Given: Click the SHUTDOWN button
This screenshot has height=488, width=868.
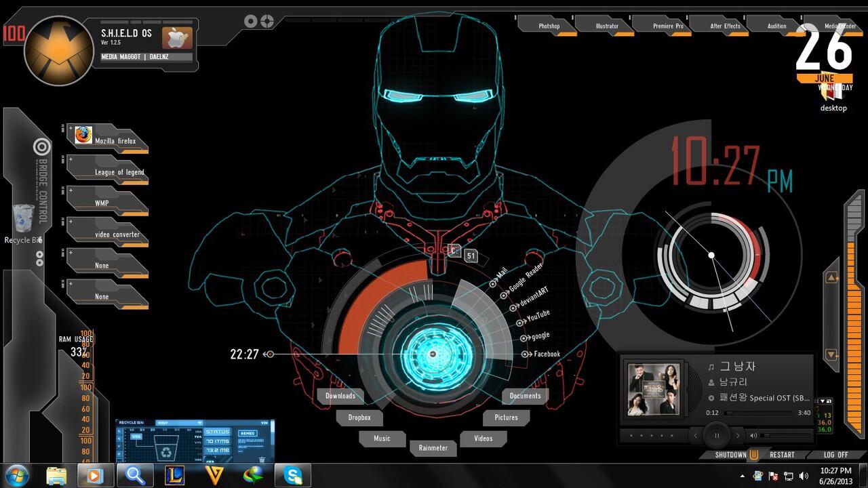Looking at the screenshot, I should coord(730,455).
